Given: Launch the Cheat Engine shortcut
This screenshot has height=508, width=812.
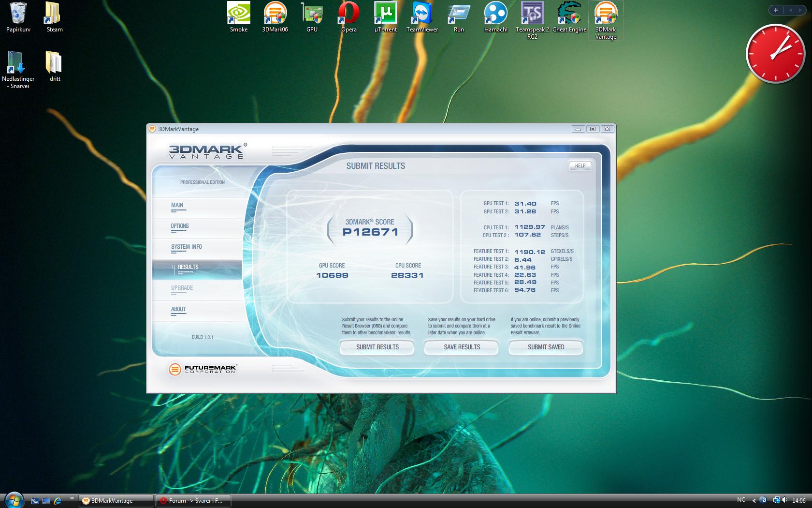Looking at the screenshot, I should pyautogui.click(x=569, y=17).
